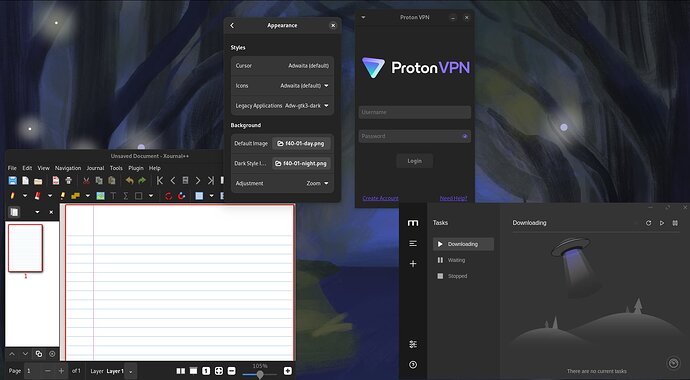
Task: Refresh the Motrix task list
Action: tap(648, 223)
